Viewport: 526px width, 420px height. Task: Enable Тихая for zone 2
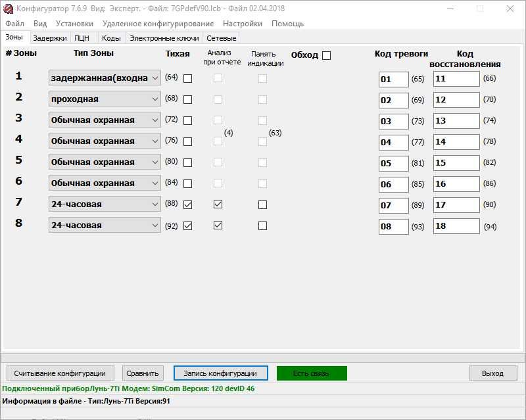pyautogui.click(x=188, y=100)
